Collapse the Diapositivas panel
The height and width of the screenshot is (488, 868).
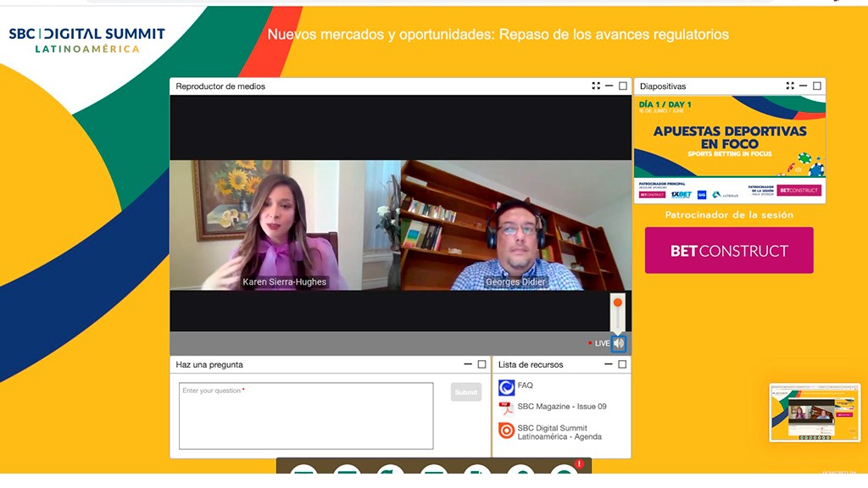tap(803, 86)
